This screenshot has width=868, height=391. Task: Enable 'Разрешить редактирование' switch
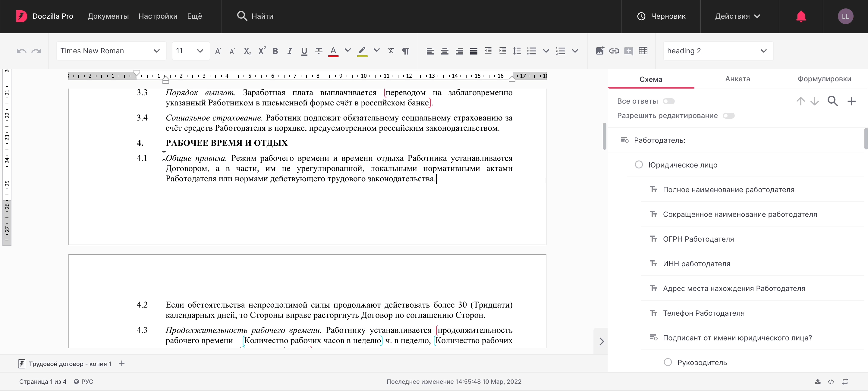pyautogui.click(x=728, y=116)
